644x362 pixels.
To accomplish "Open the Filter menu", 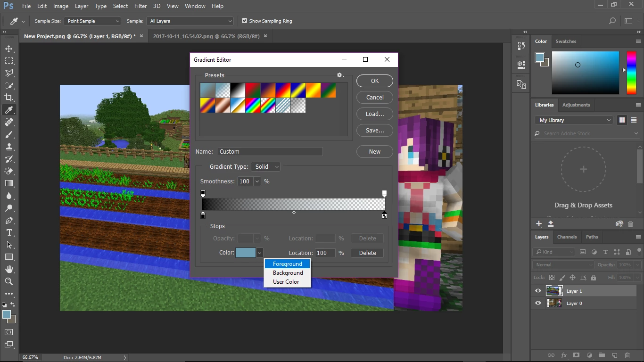I will click(x=140, y=6).
